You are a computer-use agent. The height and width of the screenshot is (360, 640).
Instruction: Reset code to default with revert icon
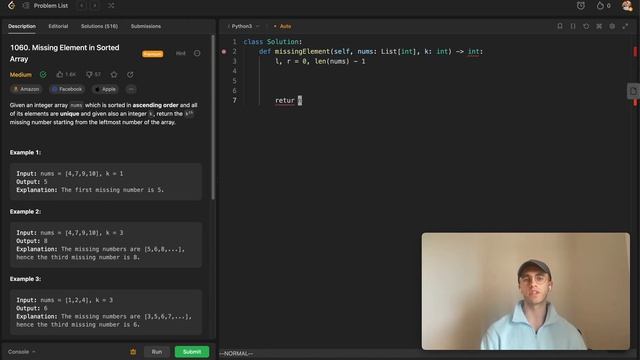(x=586, y=26)
